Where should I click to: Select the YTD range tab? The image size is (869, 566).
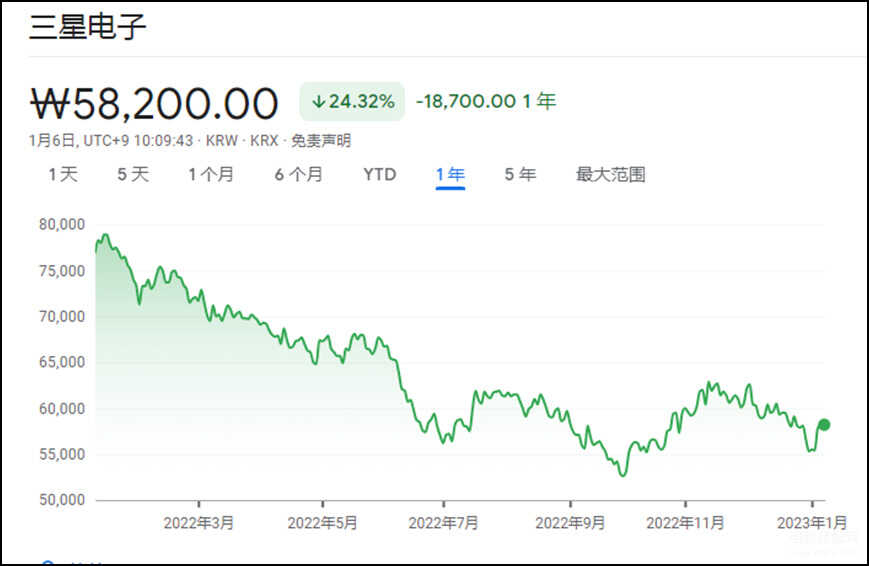[x=380, y=175]
